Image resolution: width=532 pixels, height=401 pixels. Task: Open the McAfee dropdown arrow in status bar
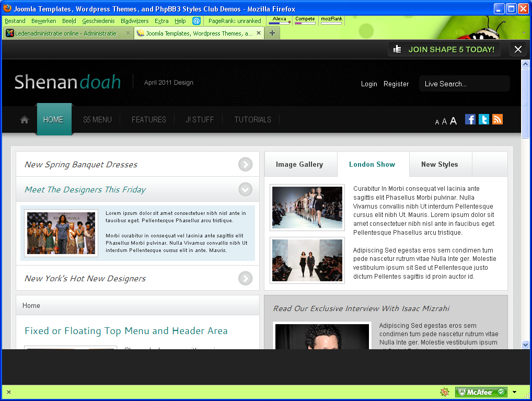514,392
